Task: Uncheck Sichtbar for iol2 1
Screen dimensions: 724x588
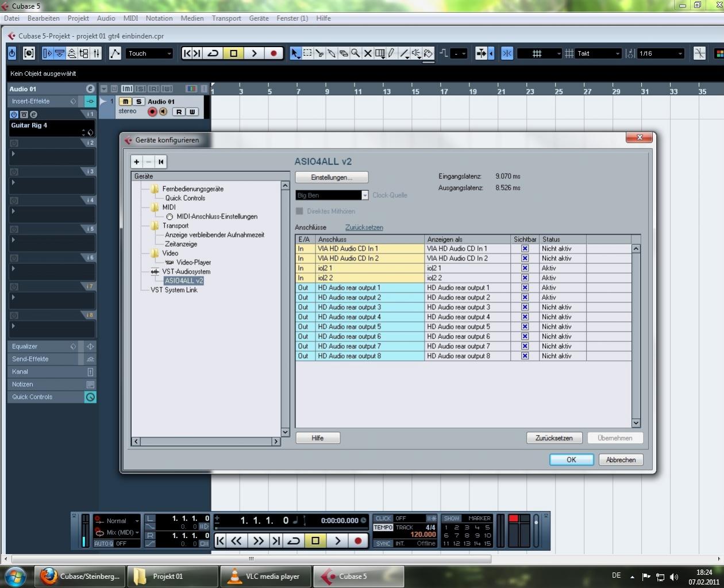Action: click(525, 268)
